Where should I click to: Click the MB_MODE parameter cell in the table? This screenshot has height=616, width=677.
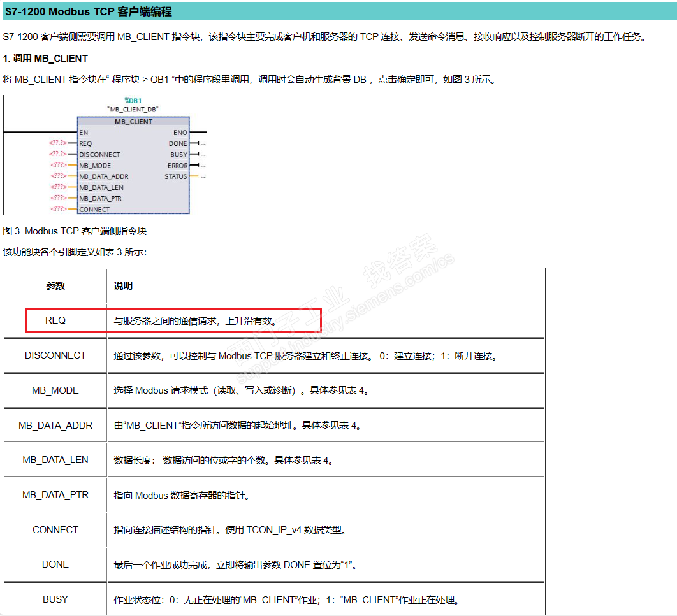point(55,390)
